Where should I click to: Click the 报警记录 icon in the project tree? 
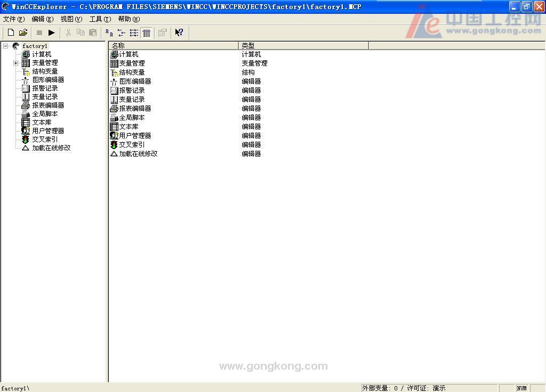[x=26, y=88]
